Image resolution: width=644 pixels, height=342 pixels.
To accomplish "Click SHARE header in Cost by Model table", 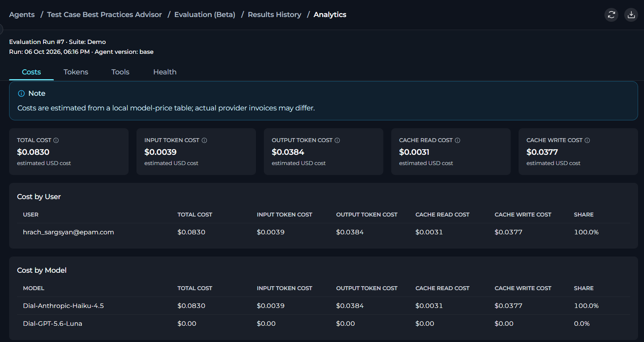I will (584, 288).
